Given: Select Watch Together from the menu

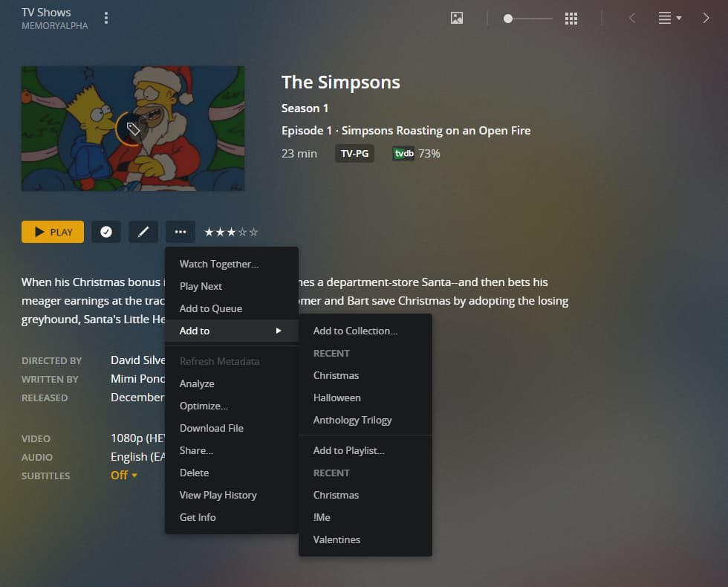Looking at the screenshot, I should tap(232, 264).
